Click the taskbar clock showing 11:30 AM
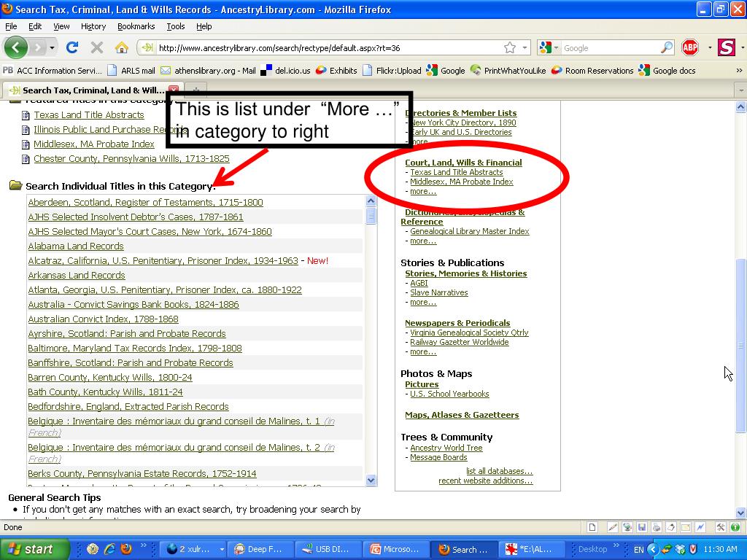The height and width of the screenshot is (560, 747). pyautogui.click(x=720, y=549)
